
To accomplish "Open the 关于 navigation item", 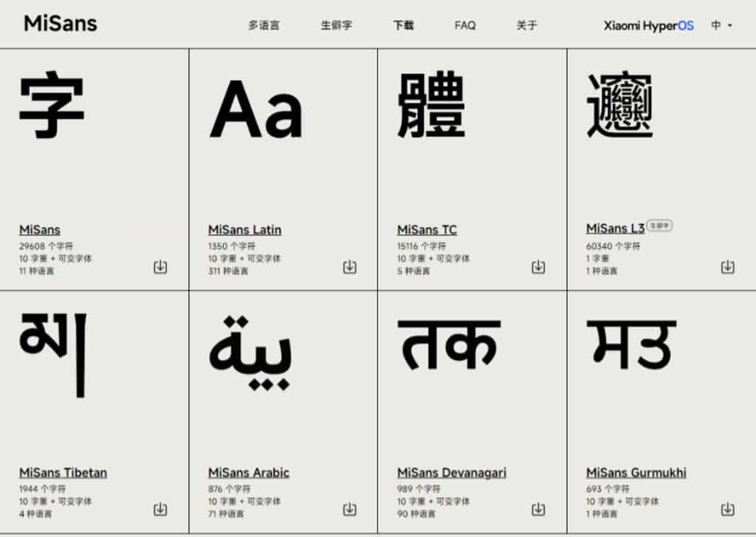I will [526, 25].
